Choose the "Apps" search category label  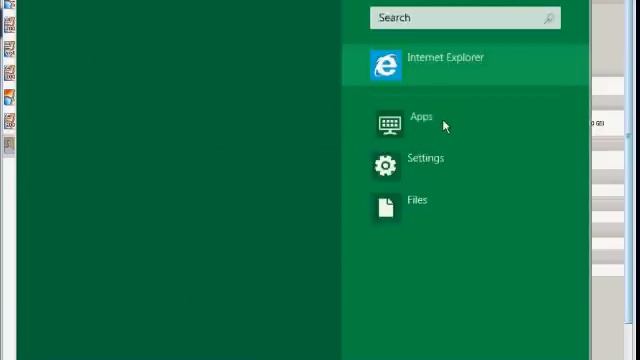tap(421, 117)
